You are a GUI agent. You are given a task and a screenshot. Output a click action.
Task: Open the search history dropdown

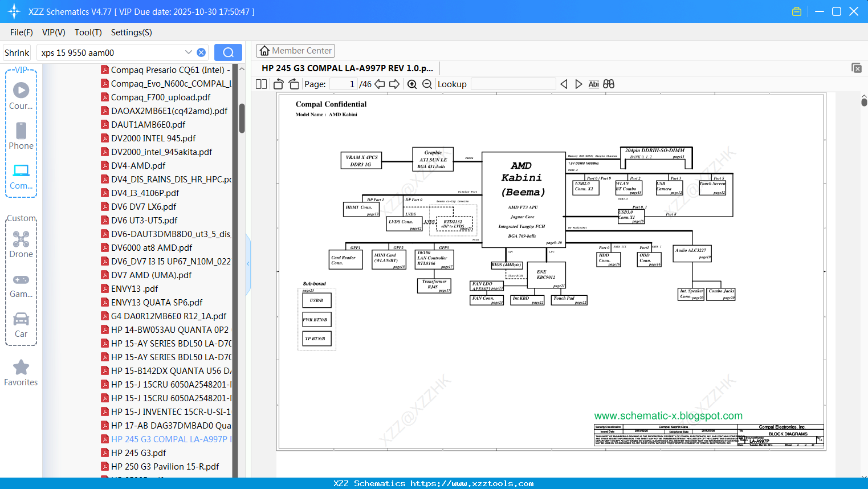tap(189, 52)
